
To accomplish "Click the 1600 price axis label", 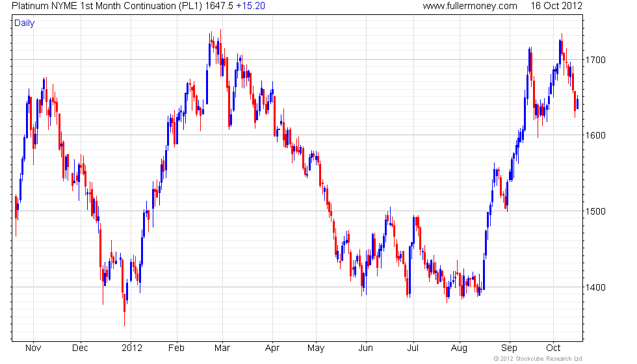I will coord(595,135).
